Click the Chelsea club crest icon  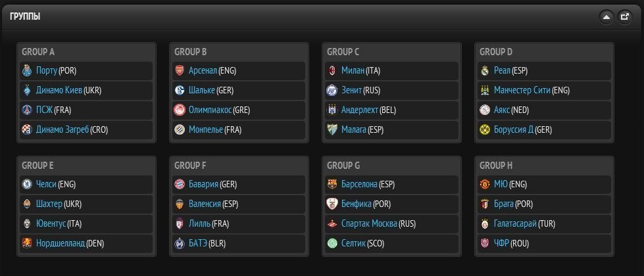click(x=27, y=185)
